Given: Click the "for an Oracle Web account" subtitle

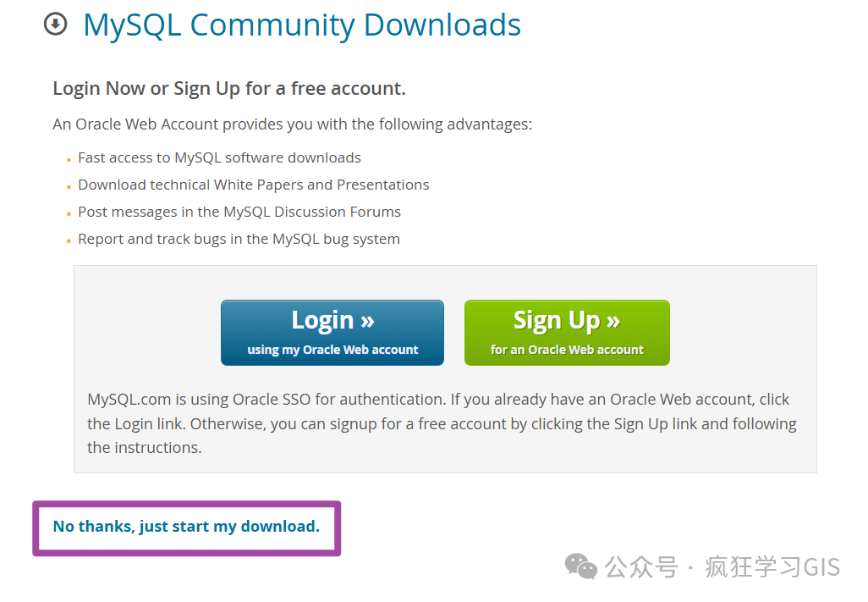Looking at the screenshot, I should [567, 350].
